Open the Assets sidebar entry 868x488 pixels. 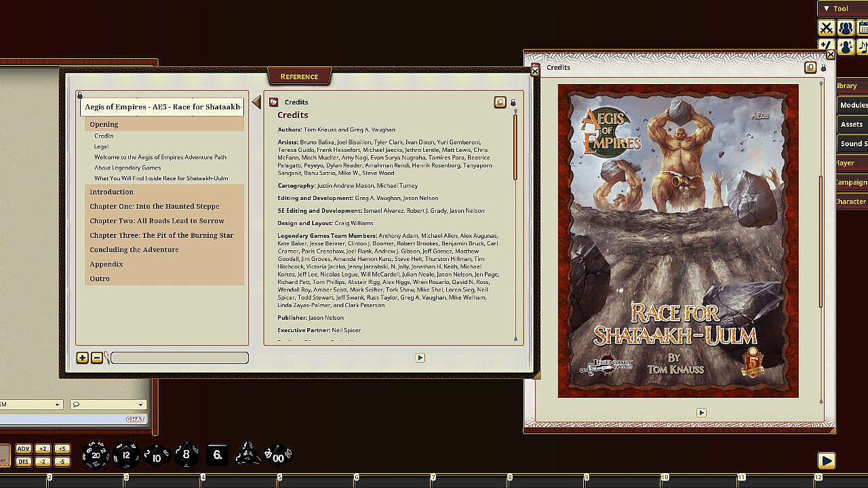pos(852,124)
